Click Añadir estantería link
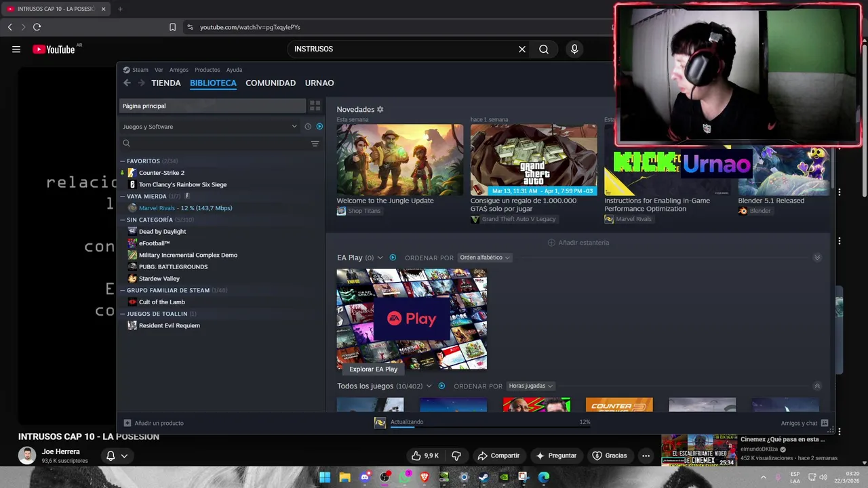Image resolution: width=868 pixels, height=488 pixels. click(x=578, y=243)
